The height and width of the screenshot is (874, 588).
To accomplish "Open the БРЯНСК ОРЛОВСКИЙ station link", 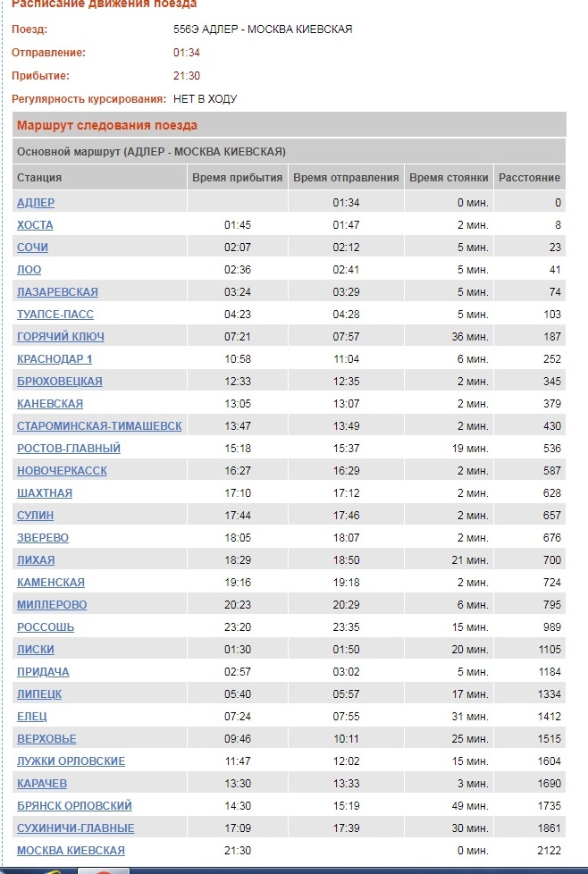I will coord(74,806).
